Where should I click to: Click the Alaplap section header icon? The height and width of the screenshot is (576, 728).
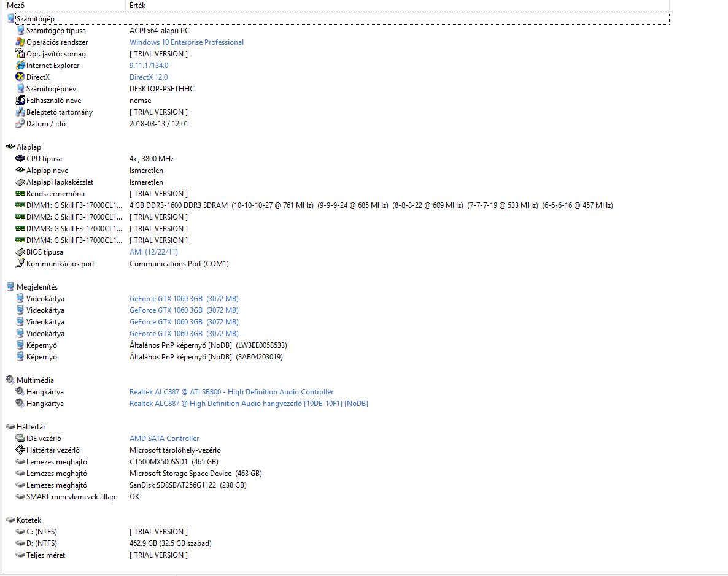pyautogui.click(x=10, y=147)
